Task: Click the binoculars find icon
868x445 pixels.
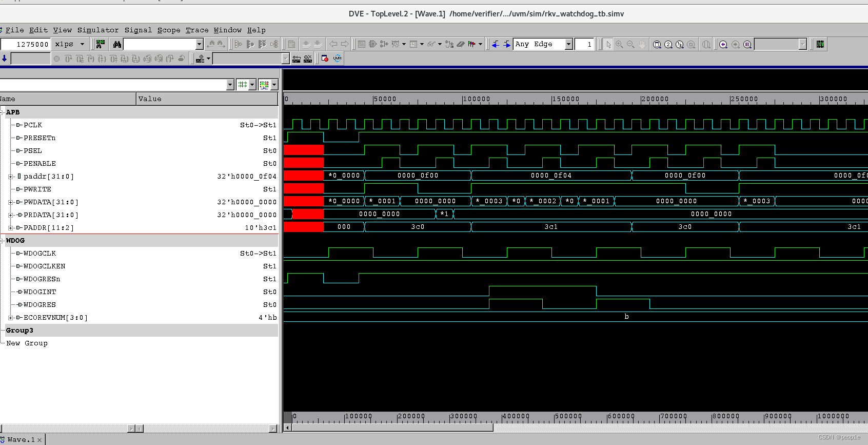Action: (x=117, y=45)
